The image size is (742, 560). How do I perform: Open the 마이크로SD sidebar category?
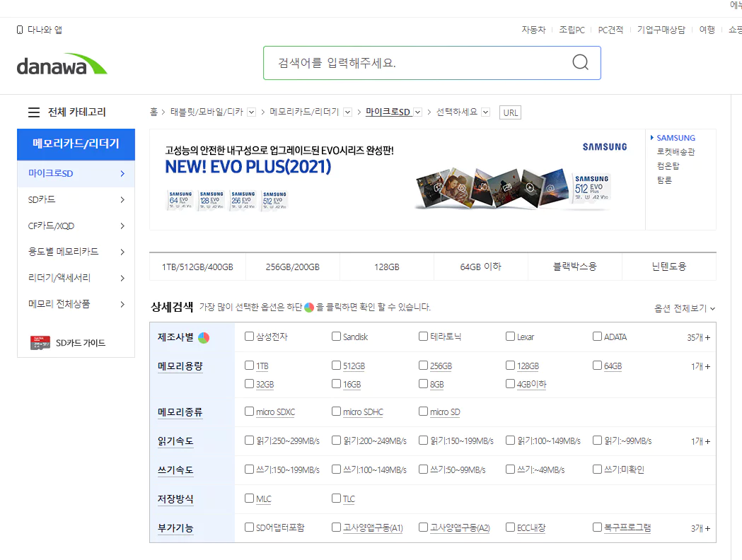pos(76,173)
